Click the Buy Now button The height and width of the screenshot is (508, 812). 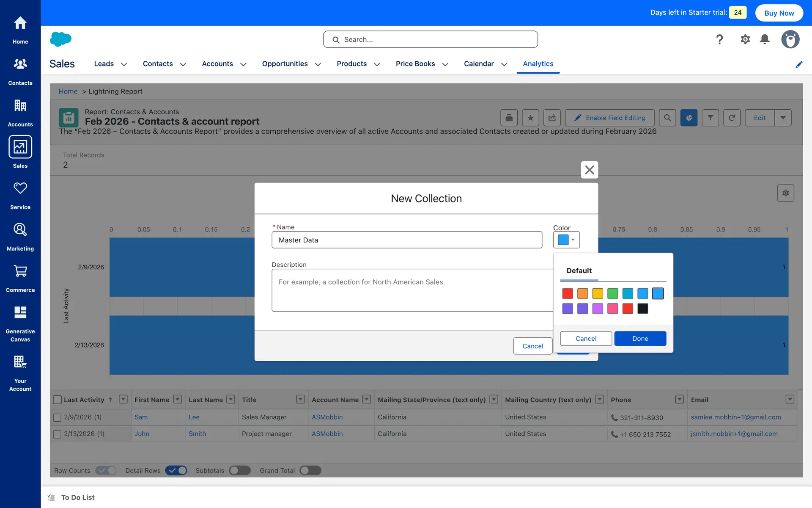tap(779, 13)
